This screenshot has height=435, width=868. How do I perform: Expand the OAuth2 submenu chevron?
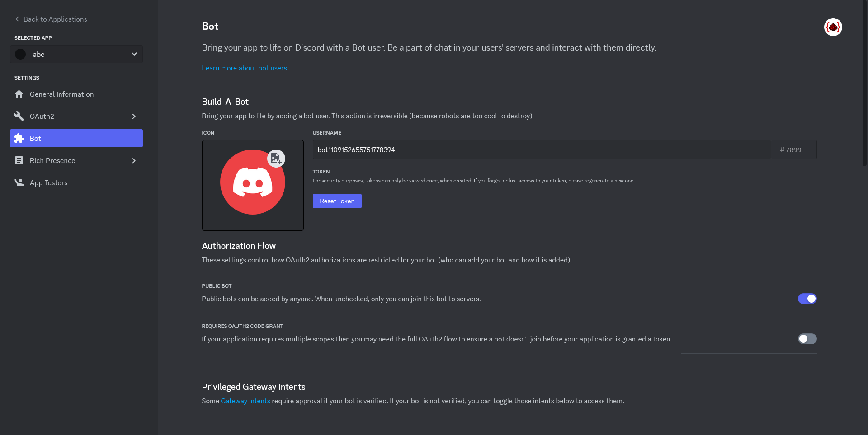(134, 116)
